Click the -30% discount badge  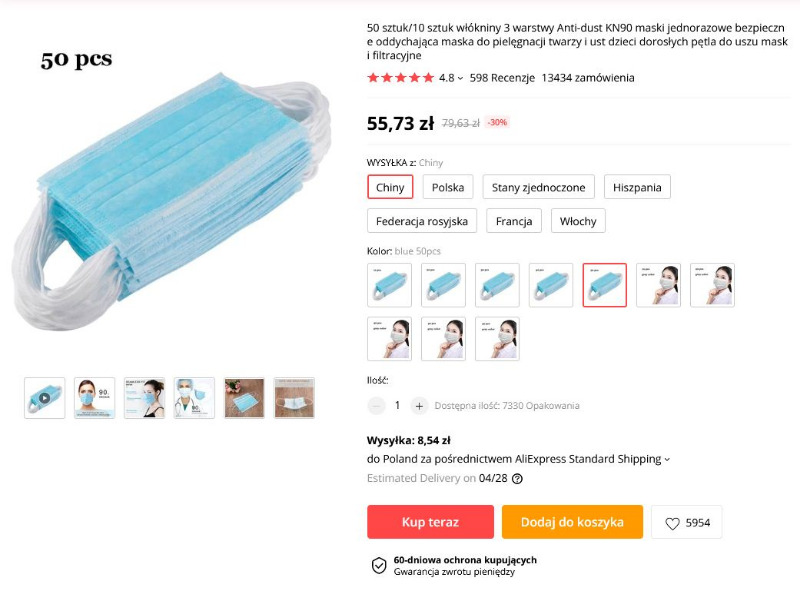pyautogui.click(x=495, y=122)
